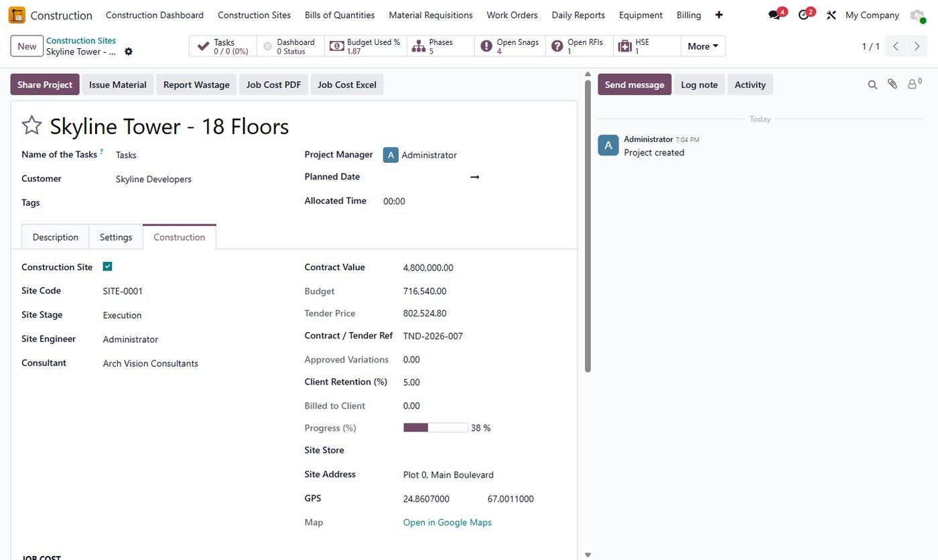Open the gear actions menu beside Skyline Tower
938x560 pixels.
click(x=129, y=52)
